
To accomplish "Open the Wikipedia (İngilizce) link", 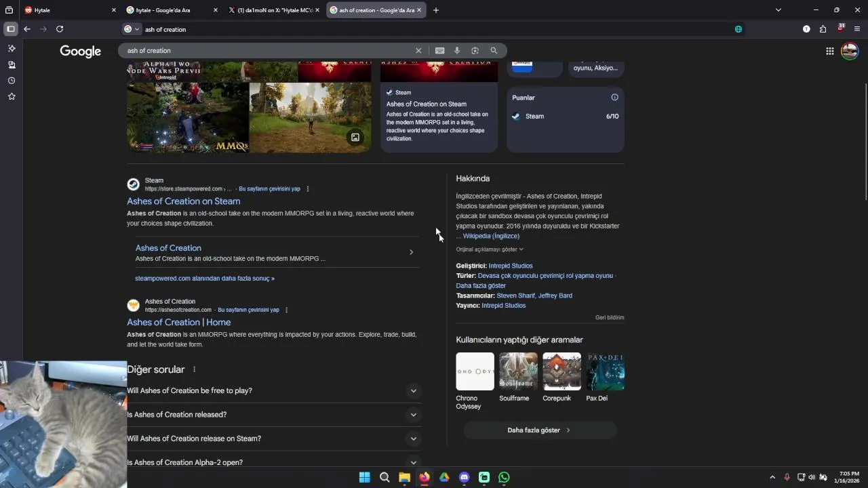I will [x=491, y=236].
